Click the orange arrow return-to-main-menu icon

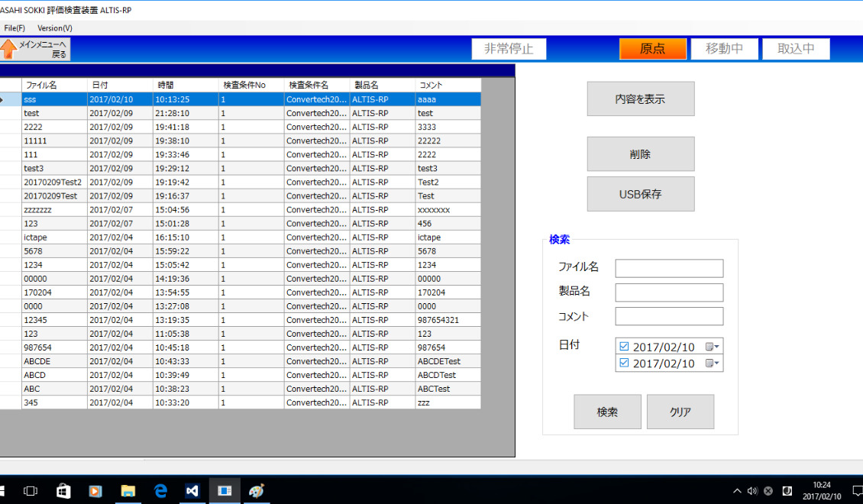point(9,50)
